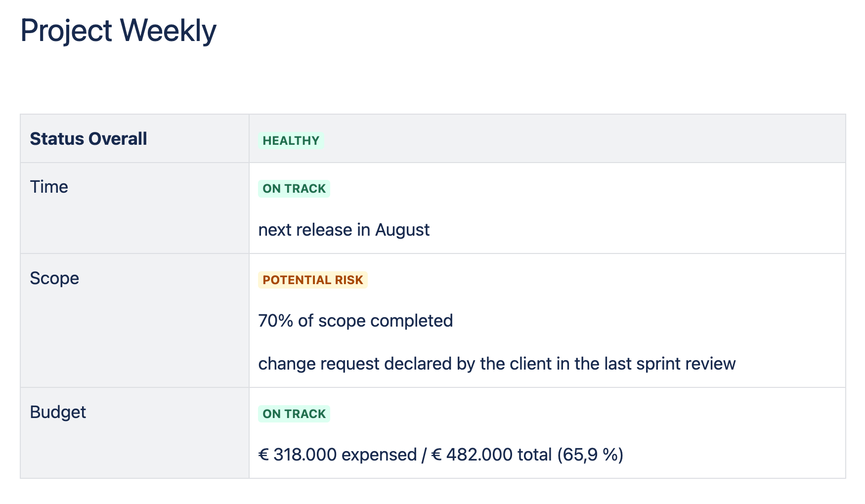Click the POTENTIAL RISK status badge
The width and height of the screenshot is (865, 504).
(x=313, y=280)
